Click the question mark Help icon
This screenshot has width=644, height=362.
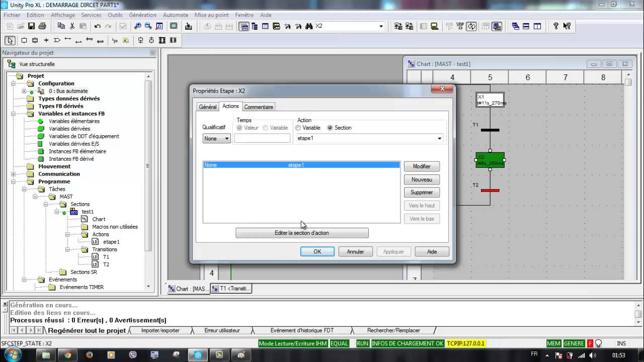click(x=555, y=26)
